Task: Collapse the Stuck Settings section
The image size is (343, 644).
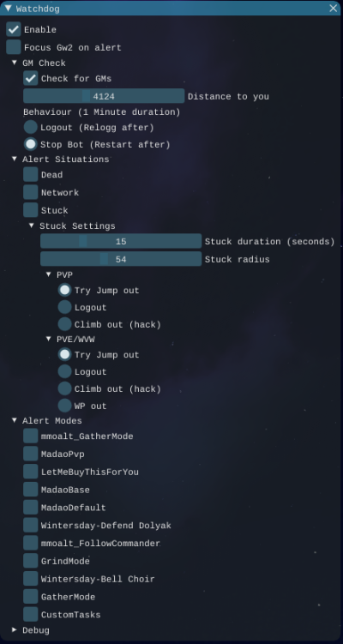Action: point(32,226)
